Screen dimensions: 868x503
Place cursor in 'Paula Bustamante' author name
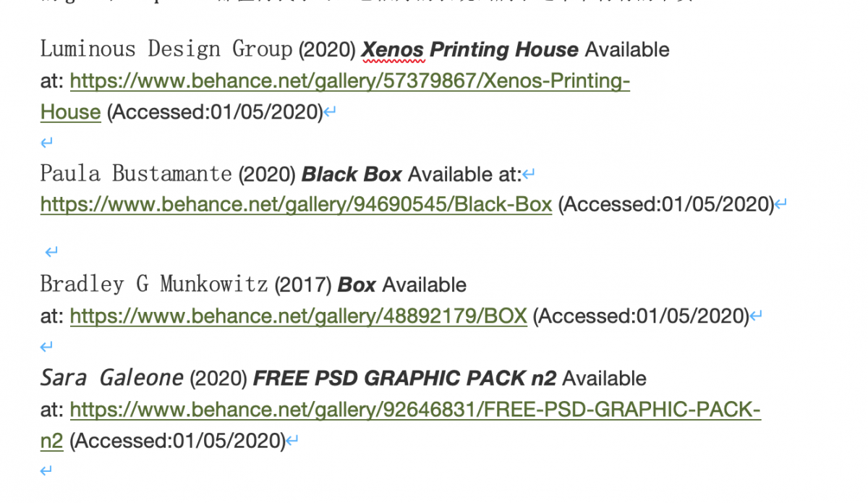[136, 174]
